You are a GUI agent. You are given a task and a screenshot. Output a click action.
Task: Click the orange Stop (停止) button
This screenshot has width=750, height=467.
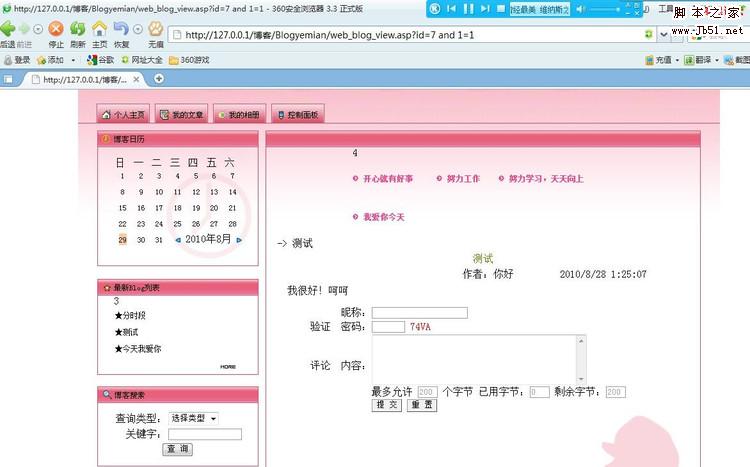pos(56,29)
